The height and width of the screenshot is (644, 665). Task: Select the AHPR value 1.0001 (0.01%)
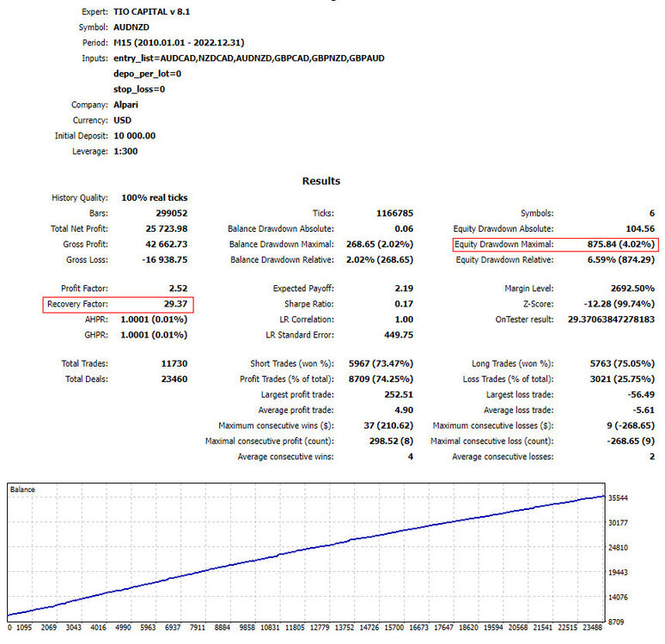pyautogui.click(x=154, y=319)
